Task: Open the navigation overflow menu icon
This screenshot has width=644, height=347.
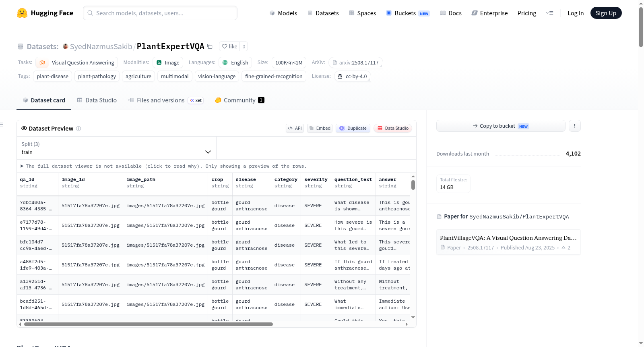Action: [549, 13]
